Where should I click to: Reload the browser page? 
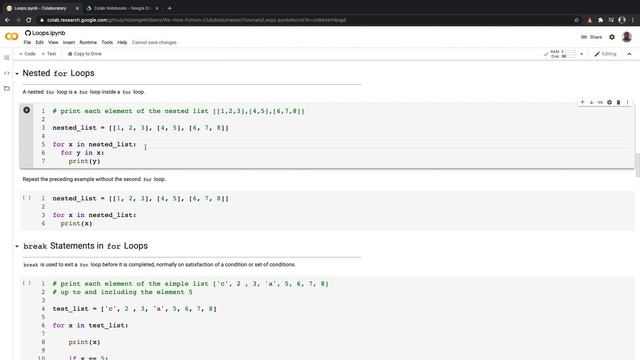pyautogui.click(x=29, y=20)
